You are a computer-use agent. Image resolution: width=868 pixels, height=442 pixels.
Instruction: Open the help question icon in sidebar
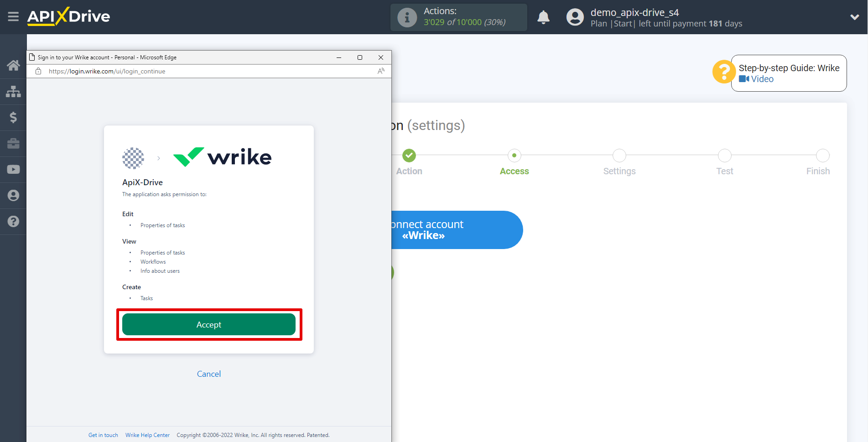click(x=13, y=221)
